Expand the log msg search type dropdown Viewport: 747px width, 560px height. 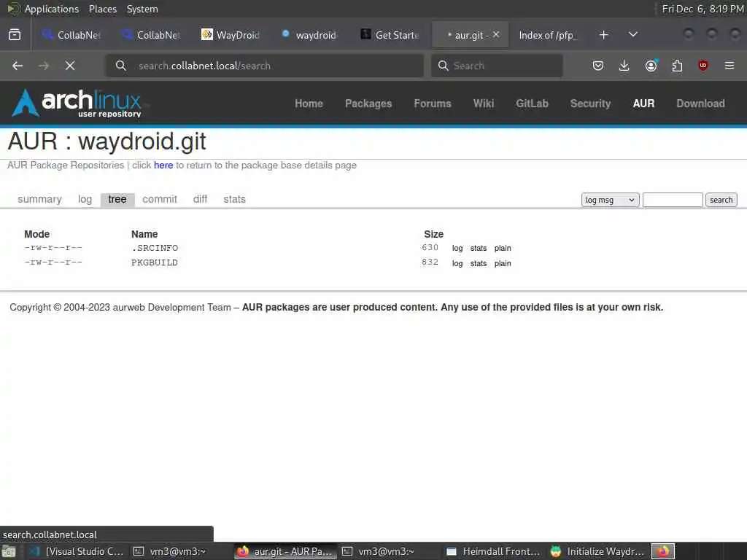[611, 200]
